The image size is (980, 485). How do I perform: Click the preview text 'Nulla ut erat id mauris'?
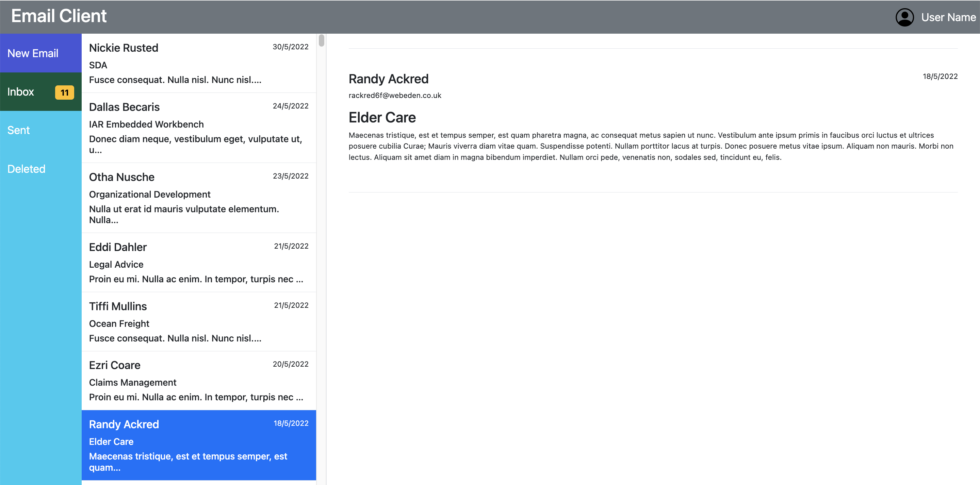[x=184, y=214]
